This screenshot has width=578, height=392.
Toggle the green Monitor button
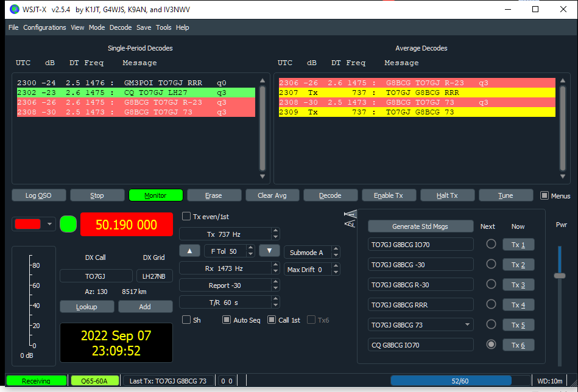[155, 195]
